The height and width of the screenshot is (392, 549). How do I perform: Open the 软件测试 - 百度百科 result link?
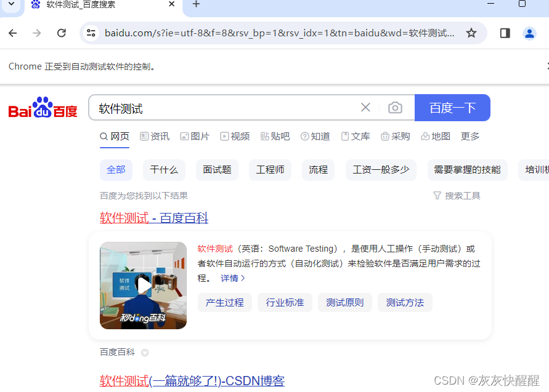click(154, 218)
